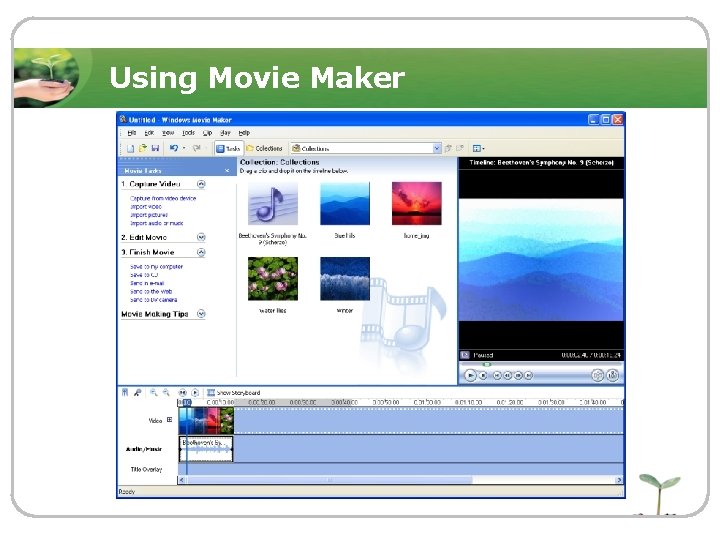Click Import audio or music link
The height and width of the screenshot is (540, 720).
pyautogui.click(x=157, y=223)
